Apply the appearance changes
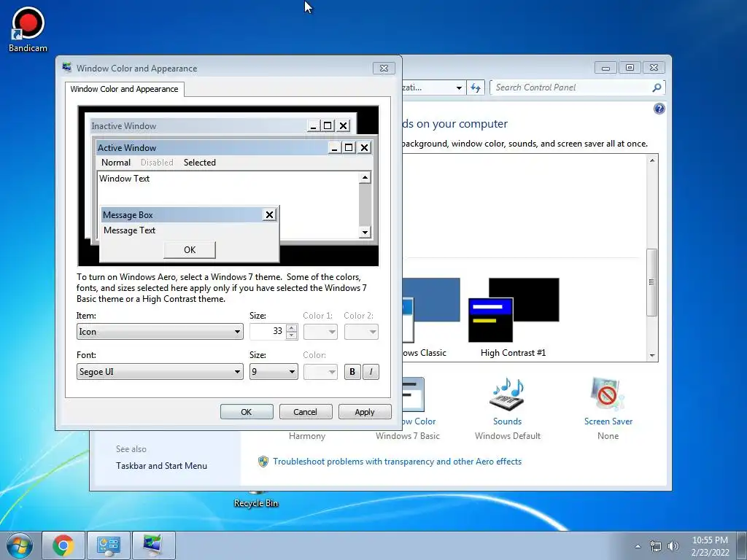Viewport: 747px width, 560px height. pyautogui.click(x=365, y=412)
